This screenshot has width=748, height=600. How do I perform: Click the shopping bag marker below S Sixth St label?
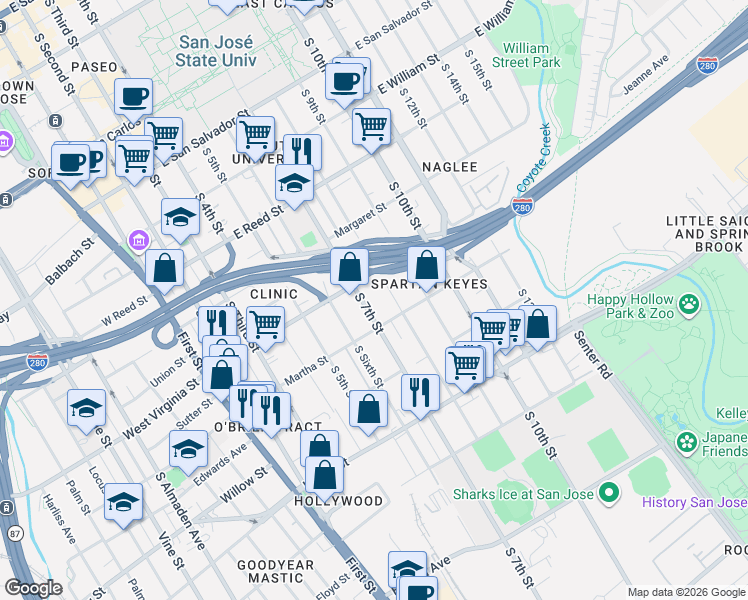[368, 409]
